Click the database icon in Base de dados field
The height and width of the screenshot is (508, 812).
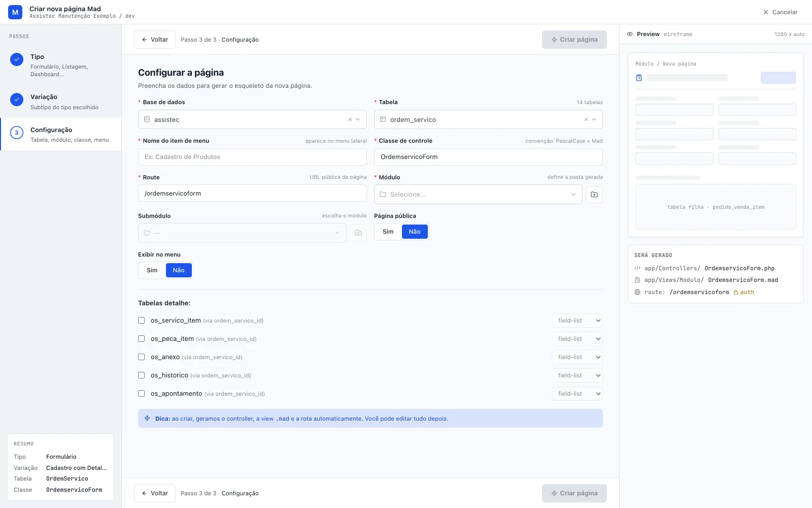[147, 119]
